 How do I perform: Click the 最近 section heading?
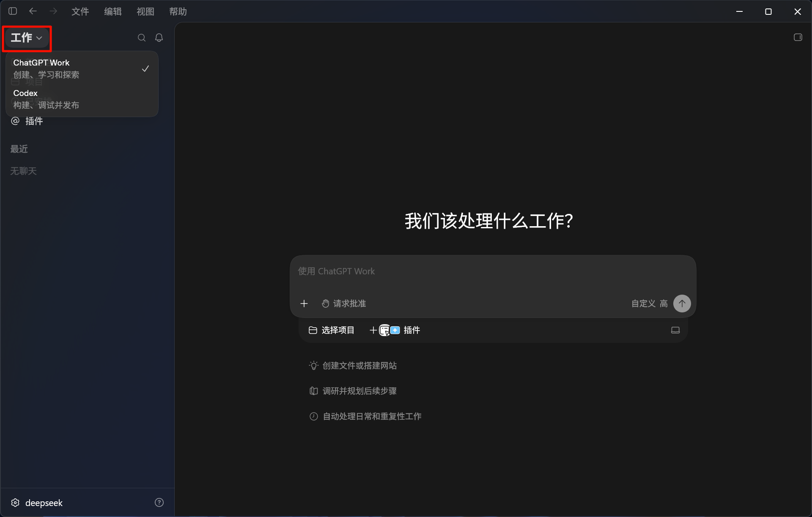click(19, 149)
